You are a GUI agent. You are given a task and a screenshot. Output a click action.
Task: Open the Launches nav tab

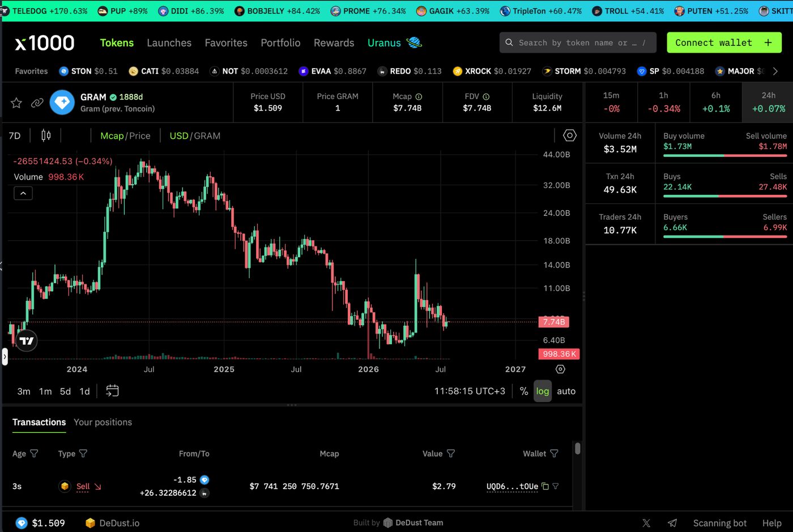click(x=169, y=42)
